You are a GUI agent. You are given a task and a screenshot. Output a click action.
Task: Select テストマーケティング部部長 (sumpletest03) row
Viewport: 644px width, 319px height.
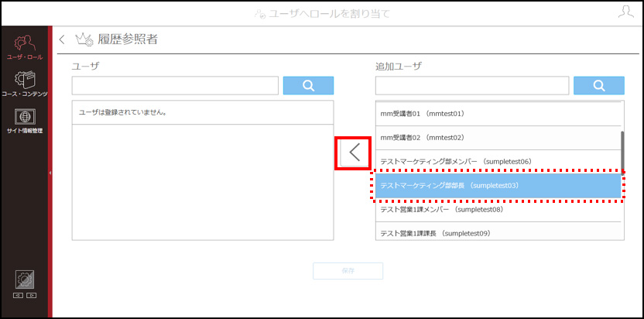(x=498, y=185)
